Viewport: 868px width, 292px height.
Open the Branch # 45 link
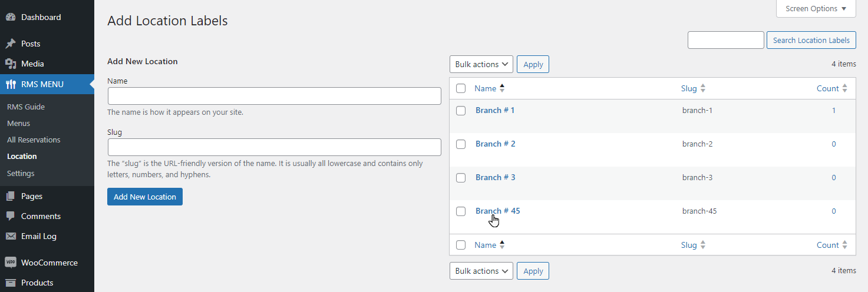498,211
